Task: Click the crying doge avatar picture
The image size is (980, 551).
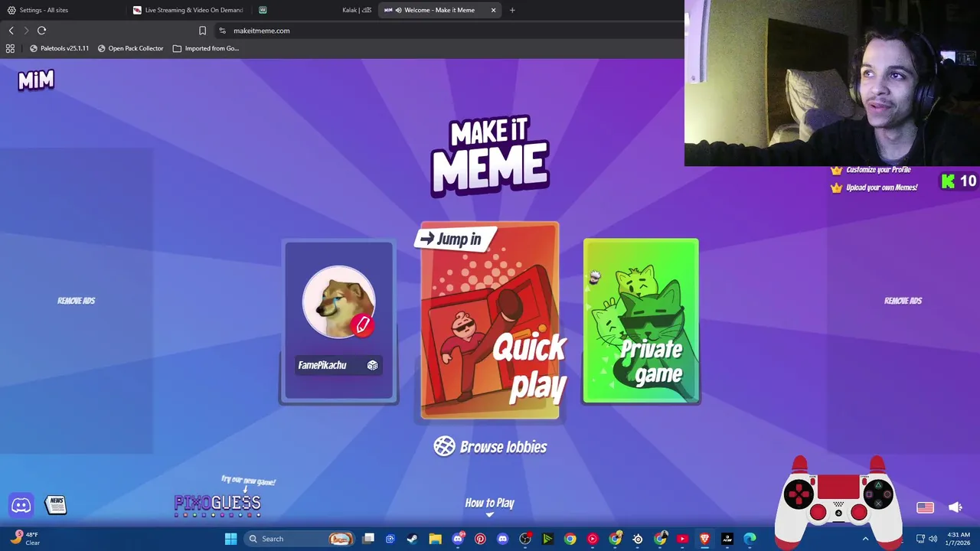Action: (338, 303)
